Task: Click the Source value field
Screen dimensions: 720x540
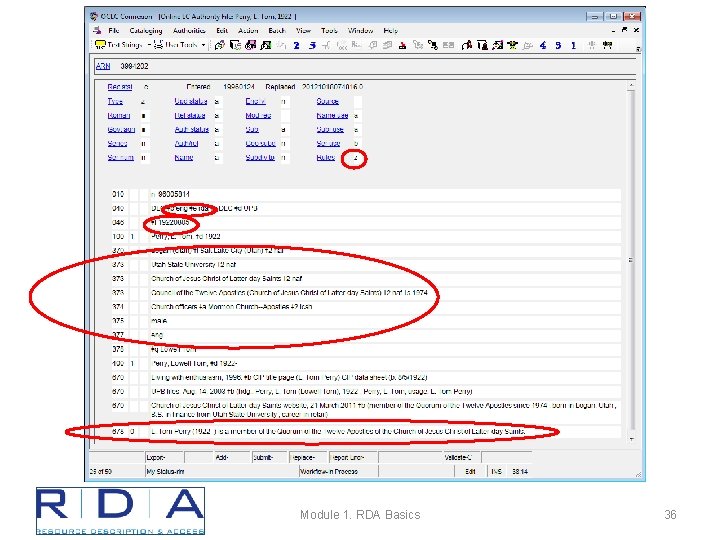Action: (x=357, y=101)
